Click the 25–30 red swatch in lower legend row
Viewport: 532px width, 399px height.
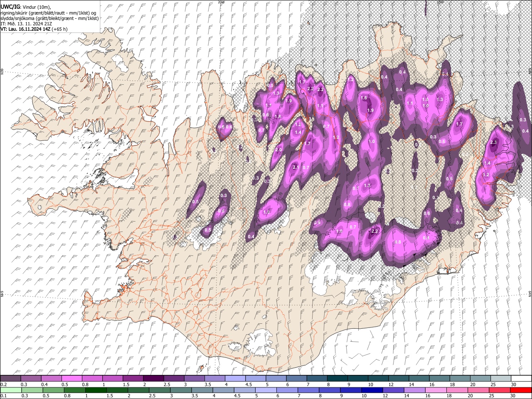point(499,390)
